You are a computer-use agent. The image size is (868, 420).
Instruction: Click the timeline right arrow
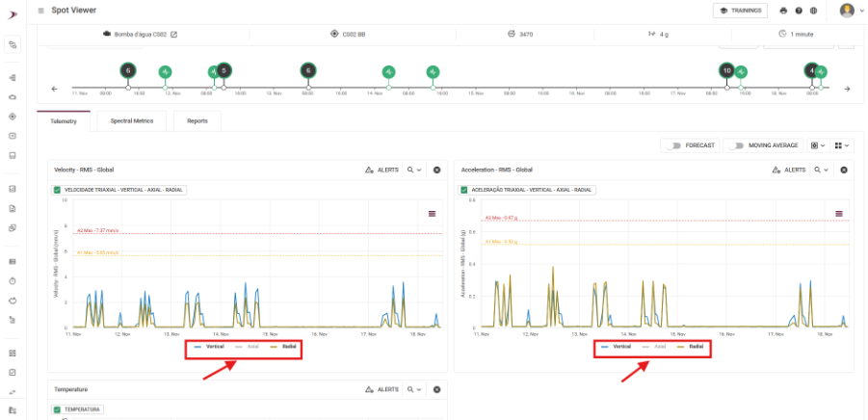pyautogui.click(x=847, y=89)
